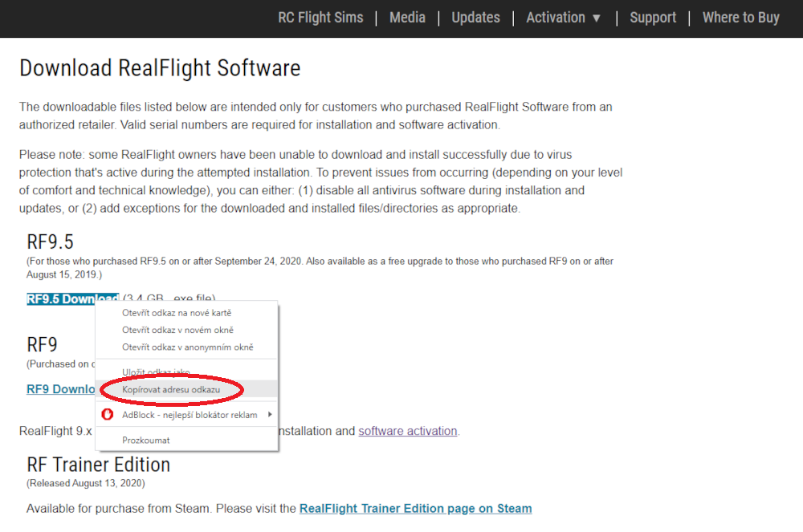
Task: Open the Support page
Action: point(653,17)
